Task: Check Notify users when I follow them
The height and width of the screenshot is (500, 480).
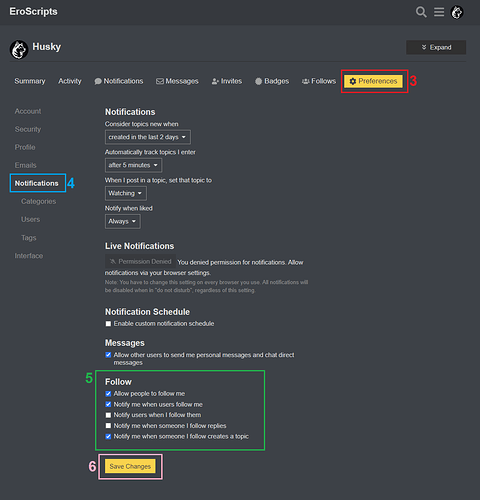Action: click(x=108, y=415)
